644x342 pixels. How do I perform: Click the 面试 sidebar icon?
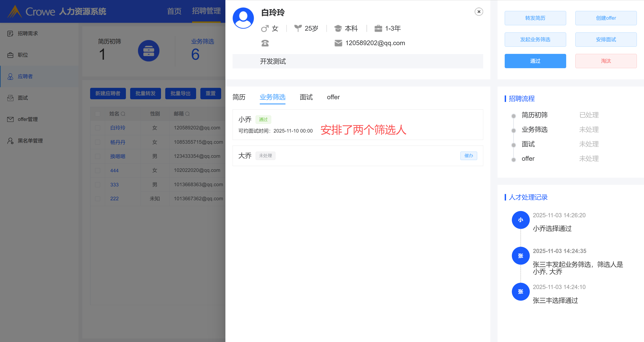[x=10, y=98]
